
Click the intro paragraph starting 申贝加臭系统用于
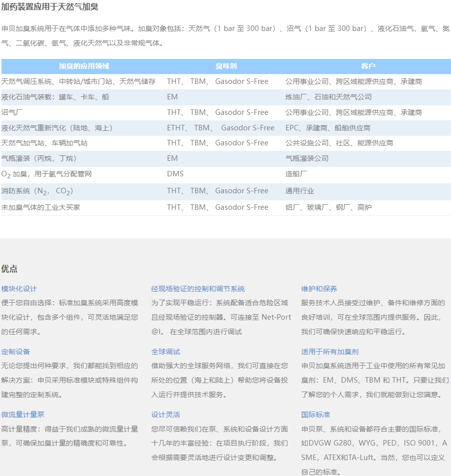(x=225, y=36)
